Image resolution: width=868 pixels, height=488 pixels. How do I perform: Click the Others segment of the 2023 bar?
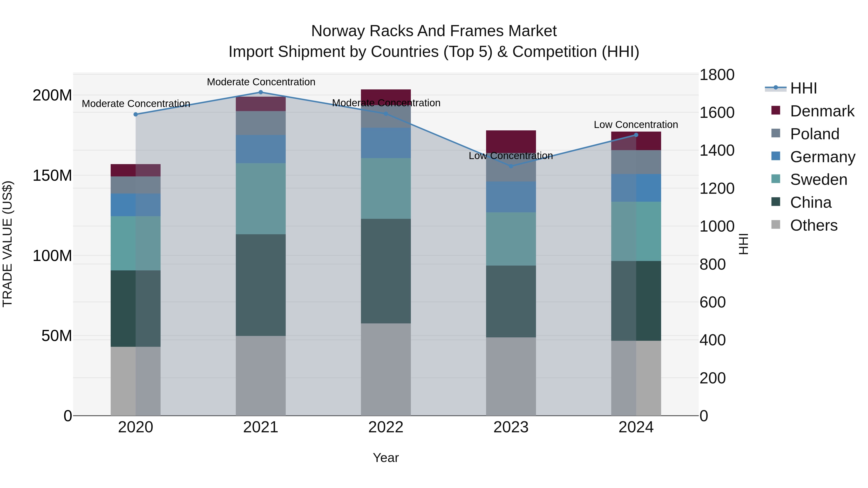pos(511,376)
